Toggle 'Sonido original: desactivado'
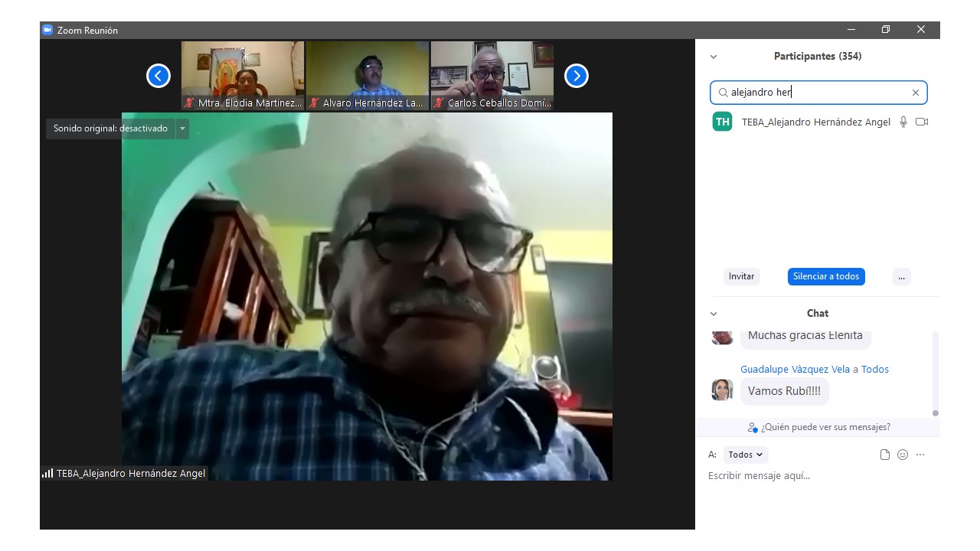The width and height of the screenshot is (980, 551). click(110, 129)
